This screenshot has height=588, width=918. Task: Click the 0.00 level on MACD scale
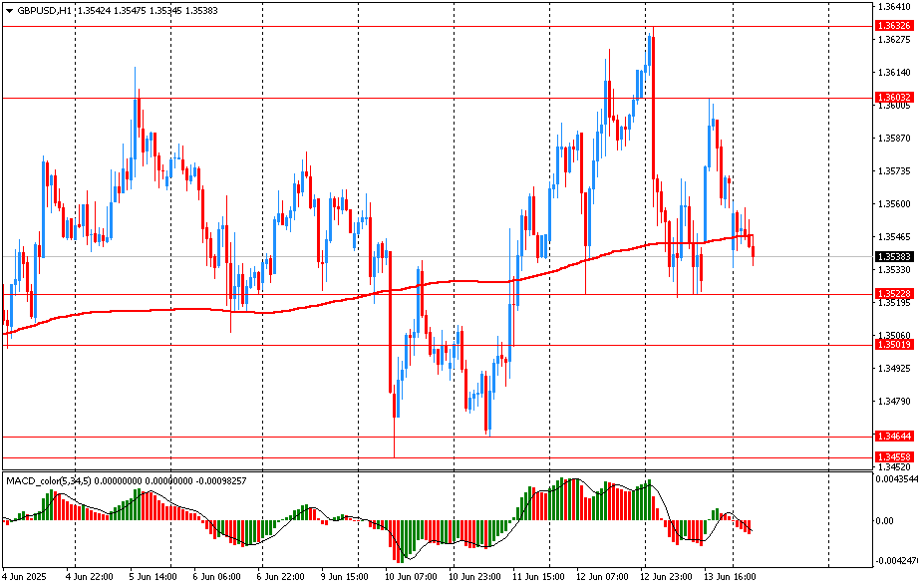tap(883, 520)
